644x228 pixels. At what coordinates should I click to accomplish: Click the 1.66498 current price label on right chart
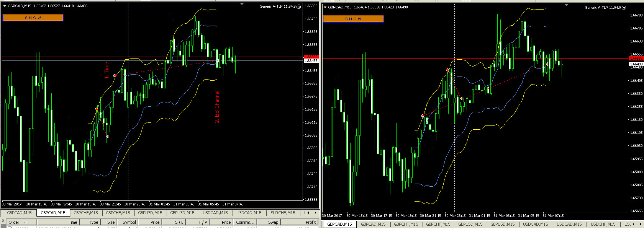(x=636, y=64)
